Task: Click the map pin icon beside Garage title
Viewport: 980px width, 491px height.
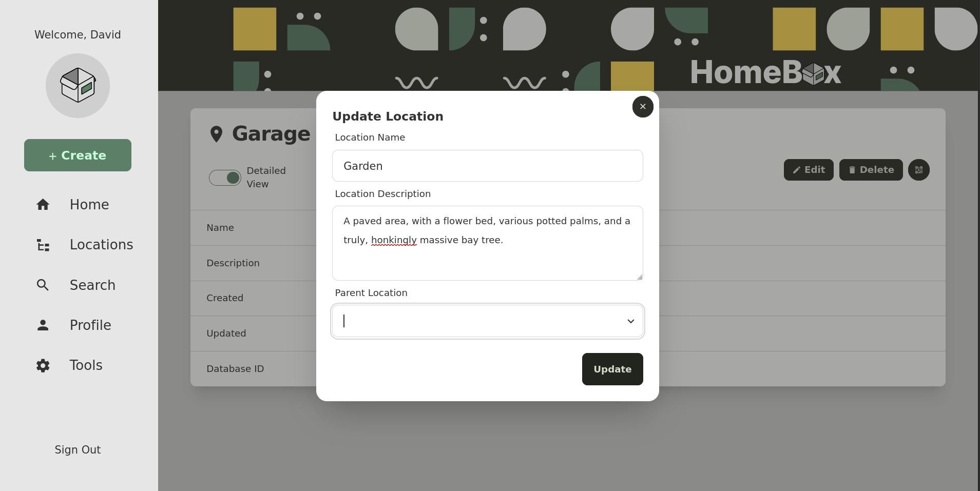Action: pos(216,134)
